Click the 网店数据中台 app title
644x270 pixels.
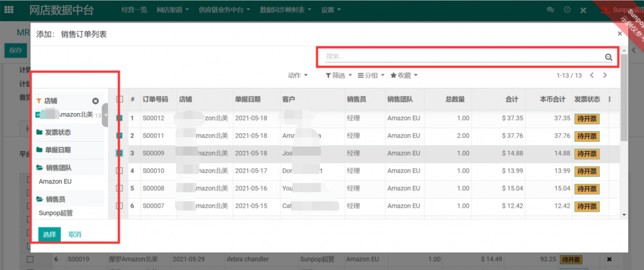[x=61, y=10]
